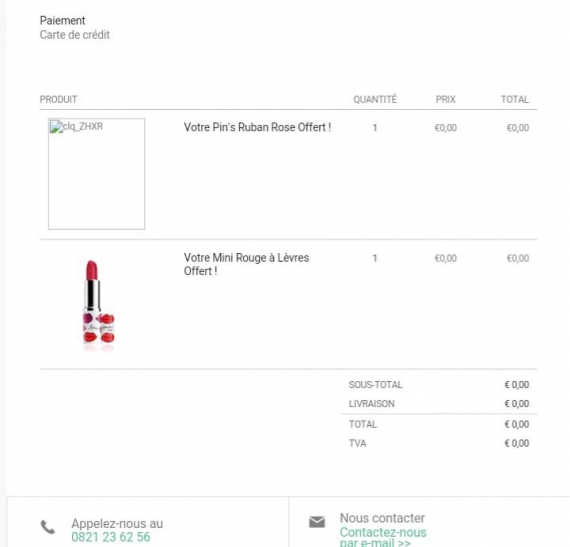Viewport: 570px width, 547px height.
Task: Click the TVA amount value
Action: click(517, 443)
